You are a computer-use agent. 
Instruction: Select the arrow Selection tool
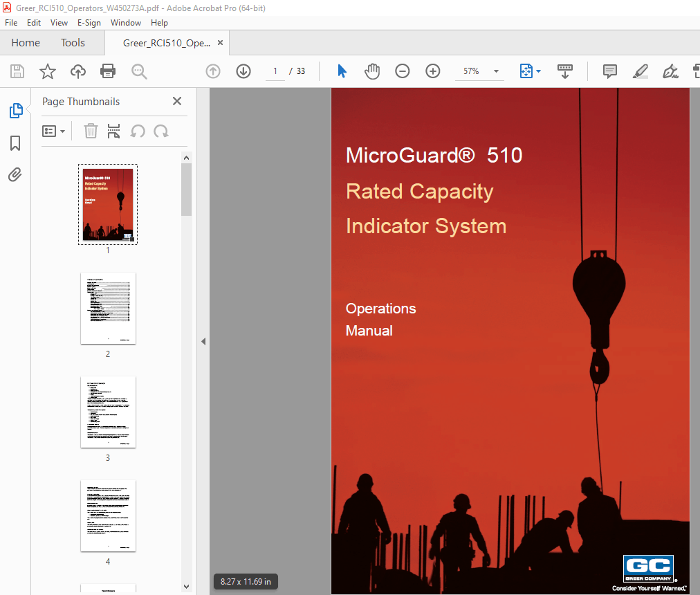341,71
